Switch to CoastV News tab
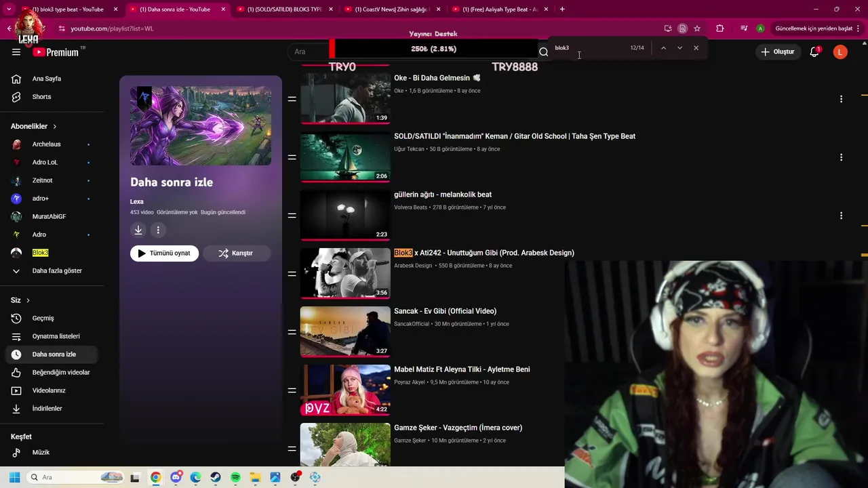Screen dimensions: 868x488 392,9
